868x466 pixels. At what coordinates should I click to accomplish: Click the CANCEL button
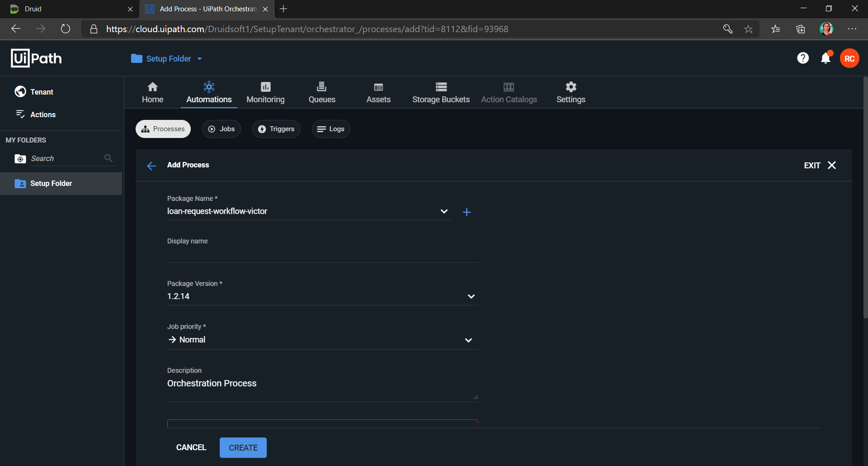tap(191, 447)
